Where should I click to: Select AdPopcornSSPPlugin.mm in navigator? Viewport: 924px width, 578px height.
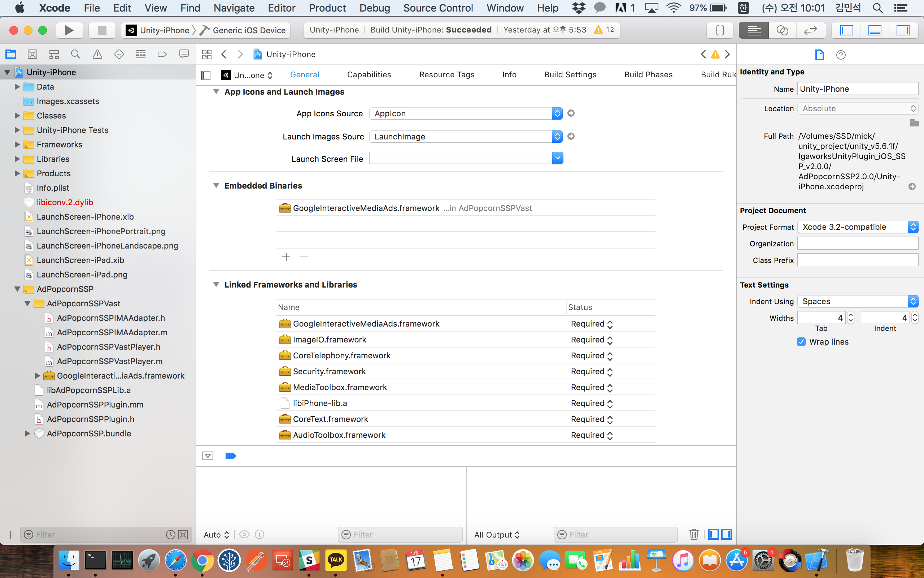coord(95,405)
